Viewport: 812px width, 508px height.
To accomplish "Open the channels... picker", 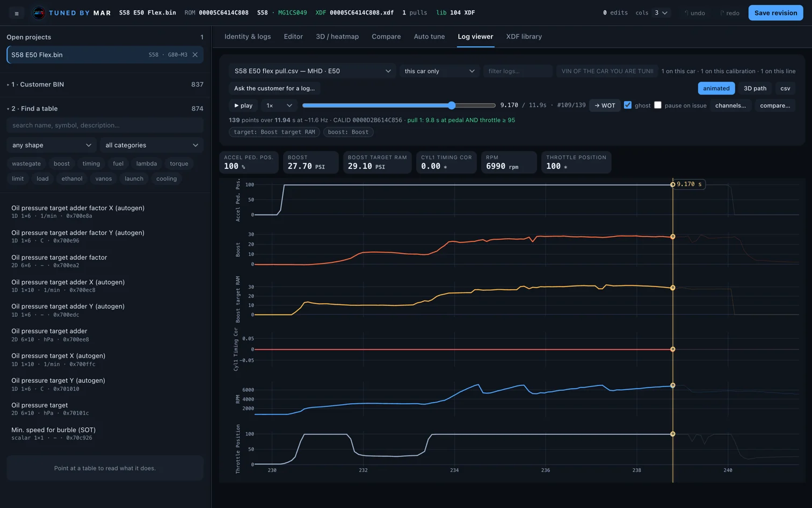I will [730, 105].
